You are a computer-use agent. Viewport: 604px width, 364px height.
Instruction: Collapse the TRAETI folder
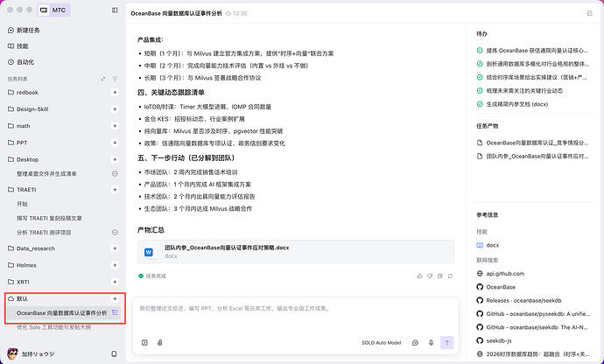click(22, 190)
